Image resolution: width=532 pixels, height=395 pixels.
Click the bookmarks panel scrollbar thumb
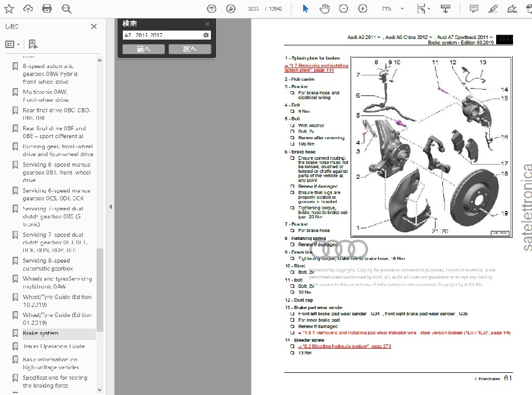click(x=100, y=290)
